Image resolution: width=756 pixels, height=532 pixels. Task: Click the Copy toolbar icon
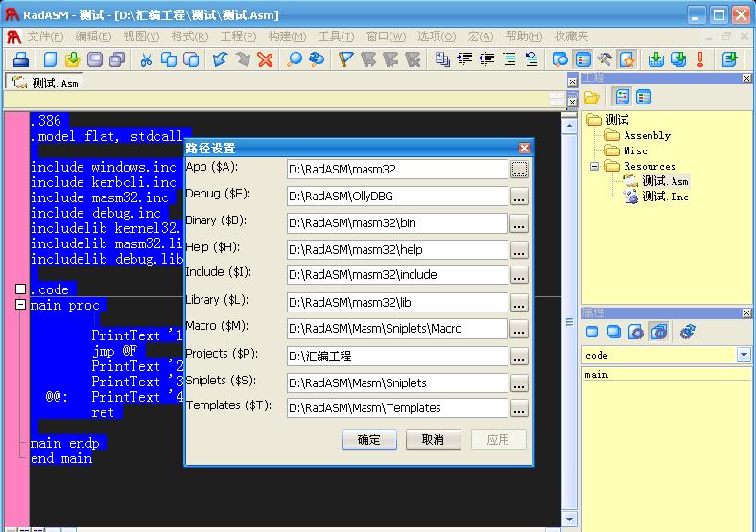click(168, 59)
